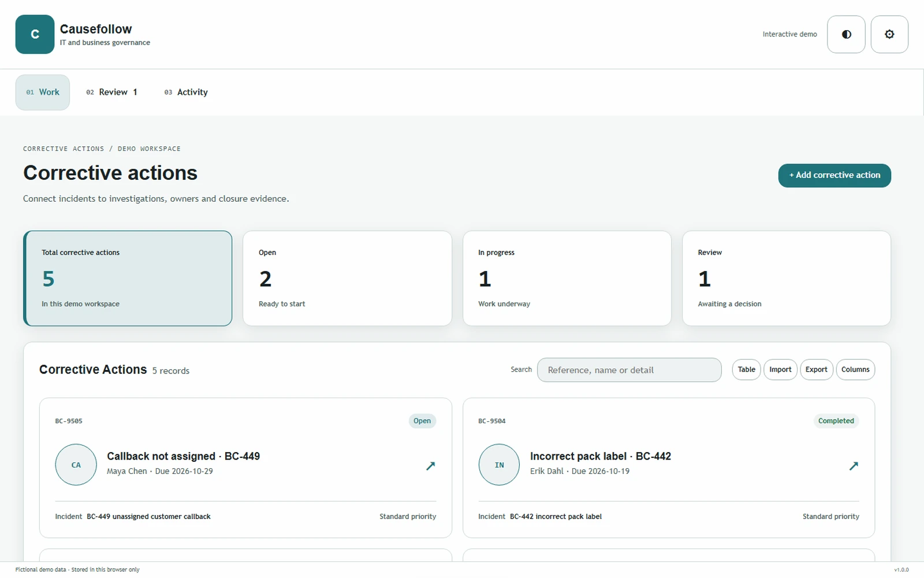Click Erik Dahl · Due 2026-10-19
This screenshot has width=924, height=578.
[x=580, y=471]
